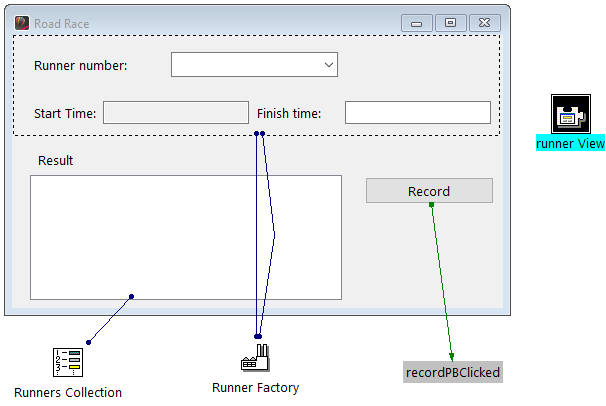Click the highlighted runner View label

(x=570, y=144)
